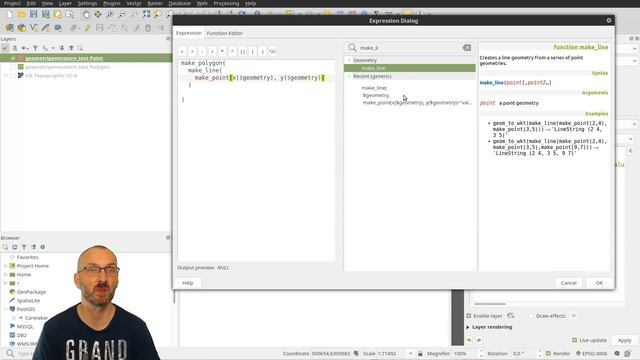Clear the function search with backspace icon

click(x=467, y=48)
